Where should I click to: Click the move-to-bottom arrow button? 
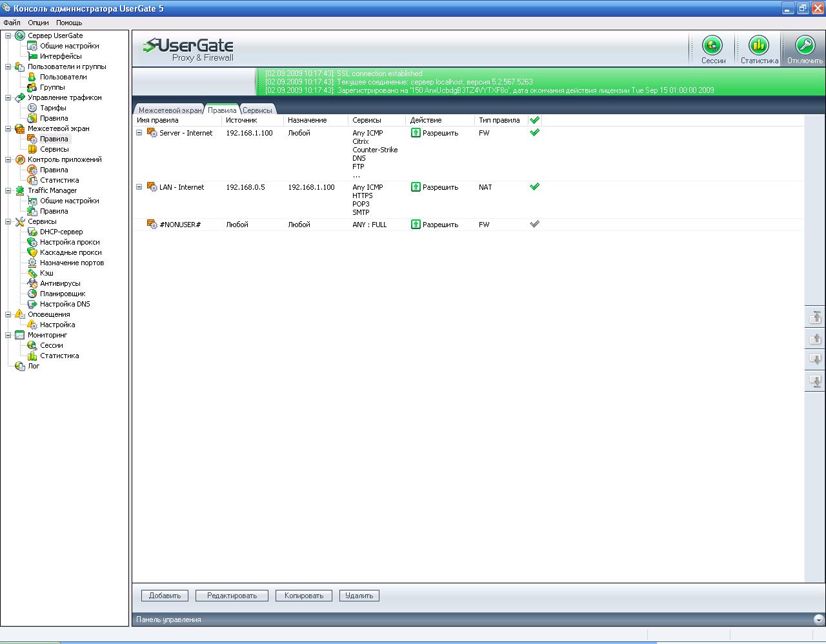[815, 381]
